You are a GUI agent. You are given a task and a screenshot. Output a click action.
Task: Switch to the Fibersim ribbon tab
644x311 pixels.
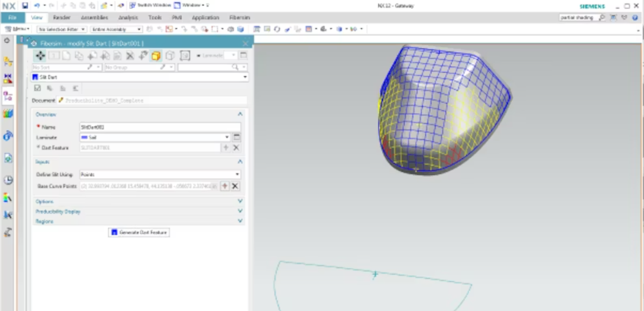[240, 18]
